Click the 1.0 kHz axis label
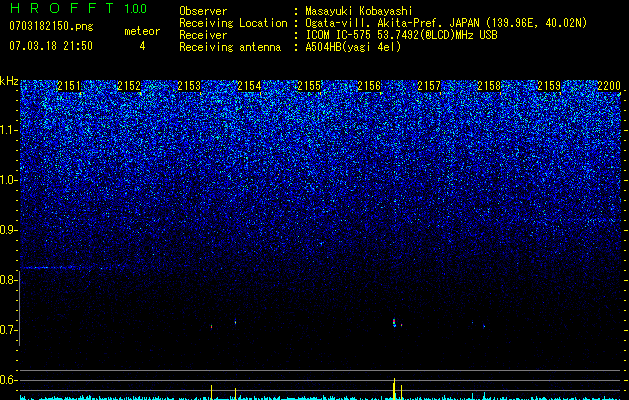 [x=7, y=180]
